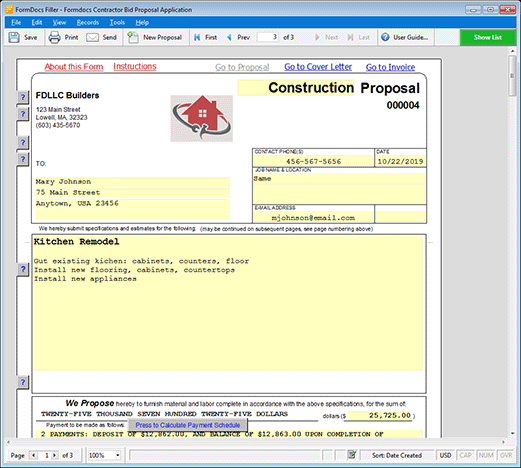Click the Next record arrow icon
This screenshot has width=521, height=468.
pyautogui.click(x=317, y=37)
